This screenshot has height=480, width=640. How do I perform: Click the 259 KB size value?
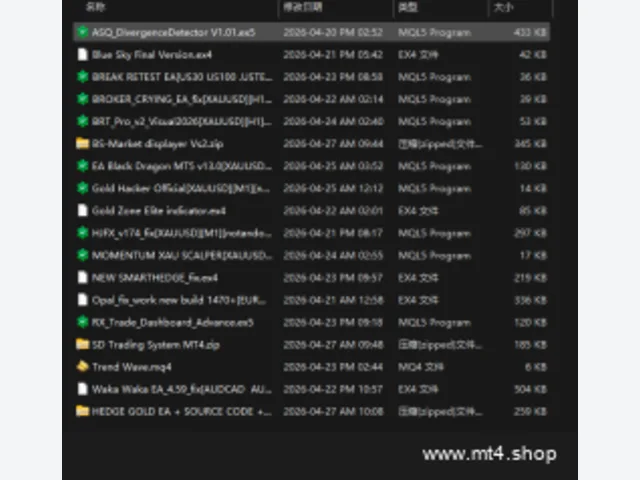(530, 411)
